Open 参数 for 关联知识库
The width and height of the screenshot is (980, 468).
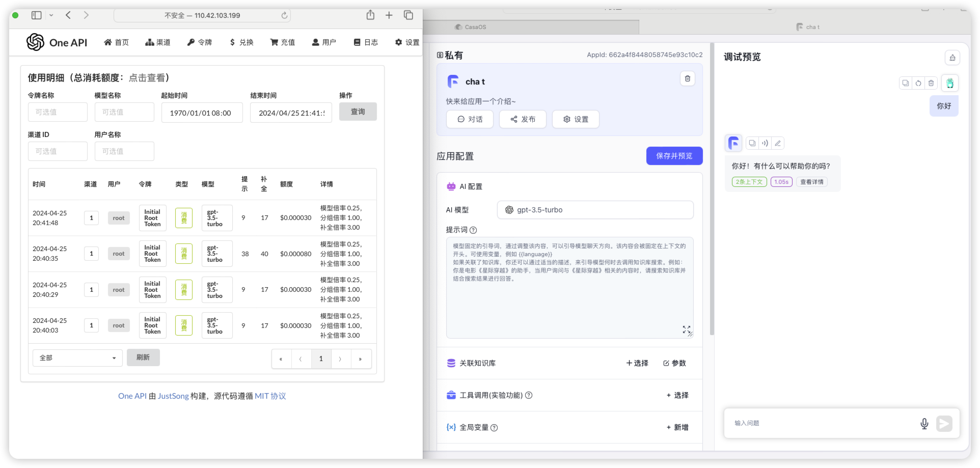click(674, 363)
